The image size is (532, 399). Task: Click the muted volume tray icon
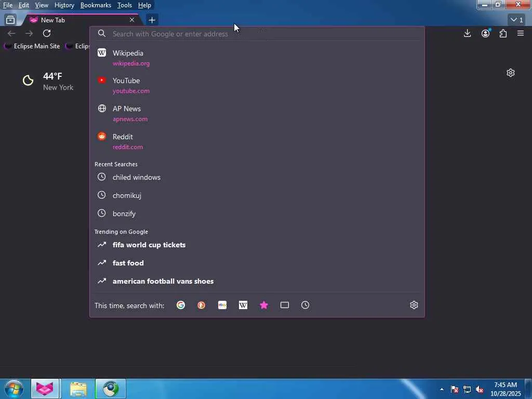(x=480, y=389)
